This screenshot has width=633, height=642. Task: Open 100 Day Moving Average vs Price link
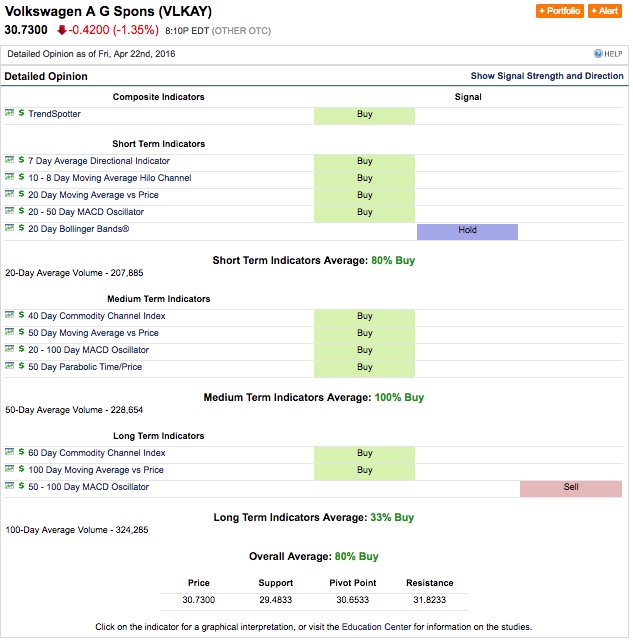click(x=96, y=470)
